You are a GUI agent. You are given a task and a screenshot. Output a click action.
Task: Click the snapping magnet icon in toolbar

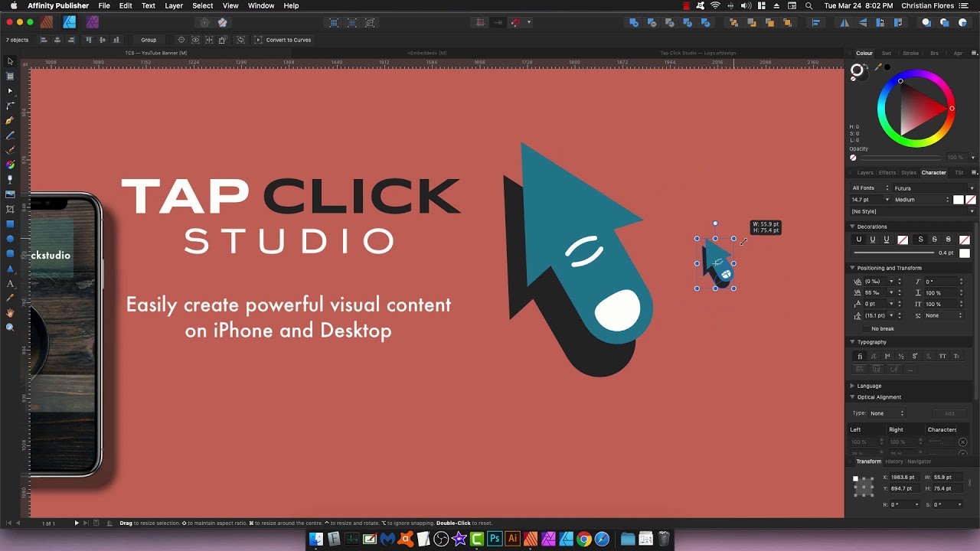point(515,22)
